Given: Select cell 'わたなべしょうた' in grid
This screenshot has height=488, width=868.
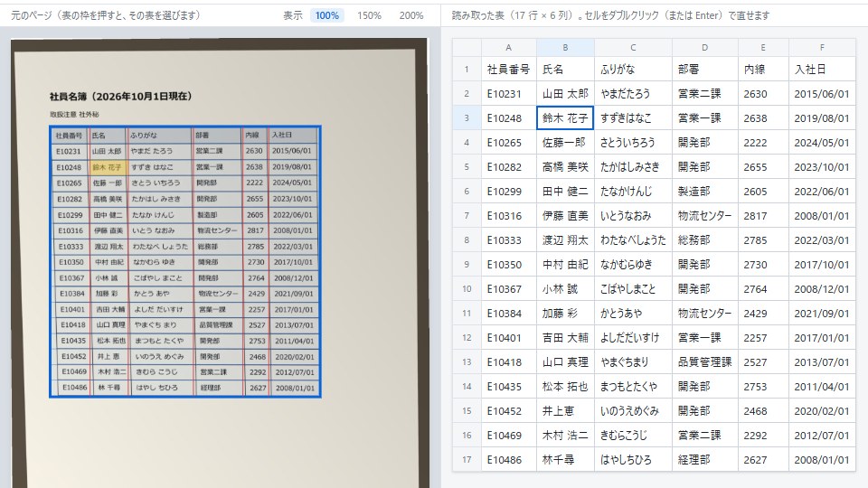Looking at the screenshot, I should [x=633, y=239].
